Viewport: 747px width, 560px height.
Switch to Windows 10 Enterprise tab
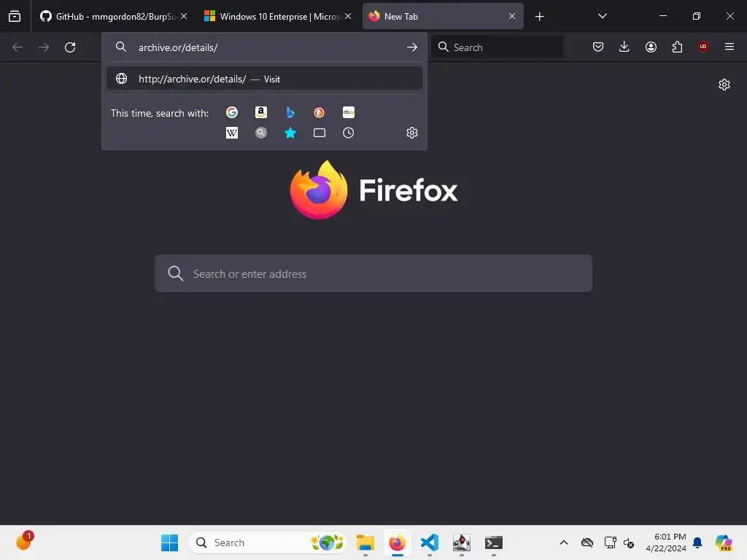click(279, 16)
